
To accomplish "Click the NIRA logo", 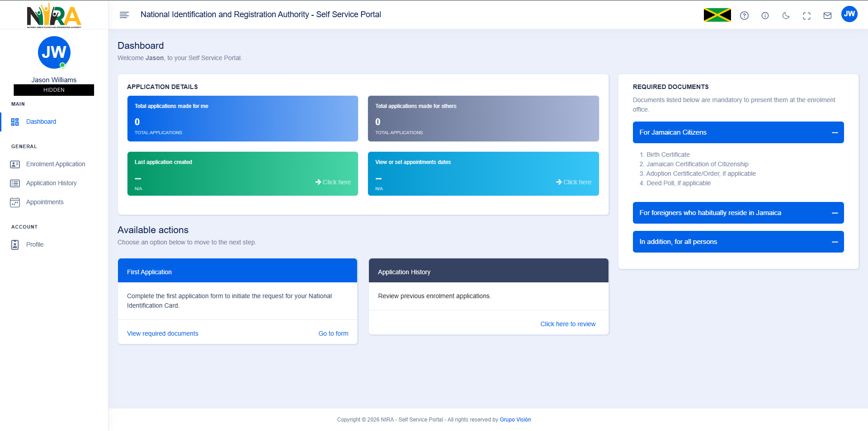I will (54, 15).
